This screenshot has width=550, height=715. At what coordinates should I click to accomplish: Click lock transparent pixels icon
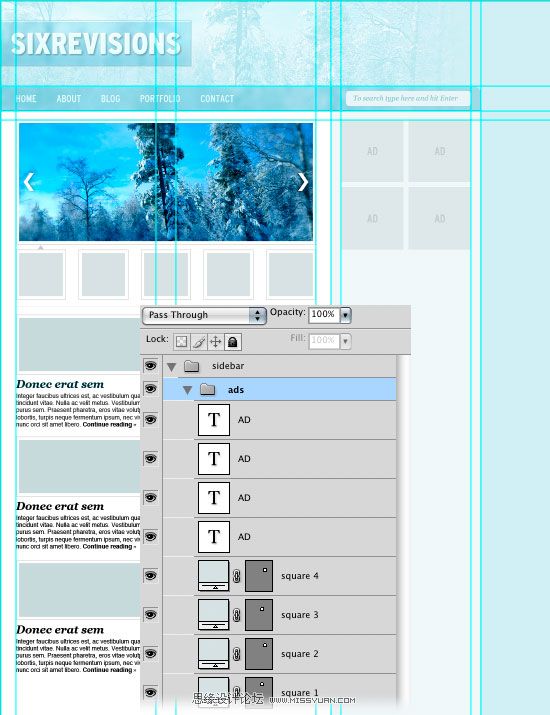[182, 342]
